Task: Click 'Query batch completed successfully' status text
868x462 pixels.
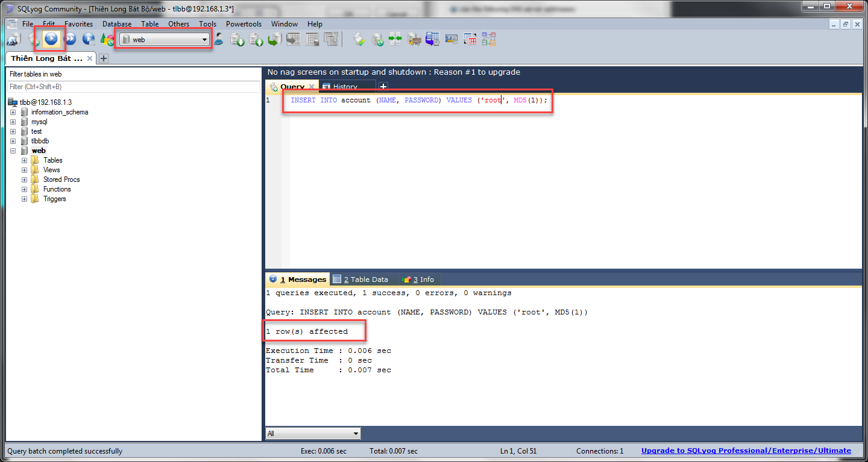Action: coord(64,451)
